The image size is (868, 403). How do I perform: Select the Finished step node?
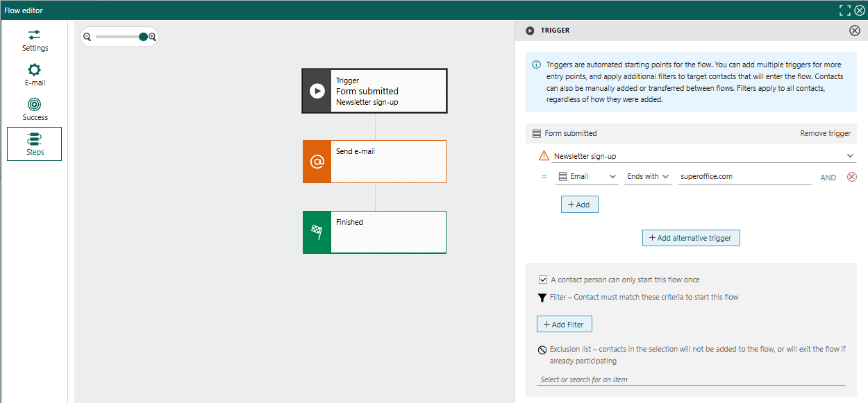pos(374,232)
